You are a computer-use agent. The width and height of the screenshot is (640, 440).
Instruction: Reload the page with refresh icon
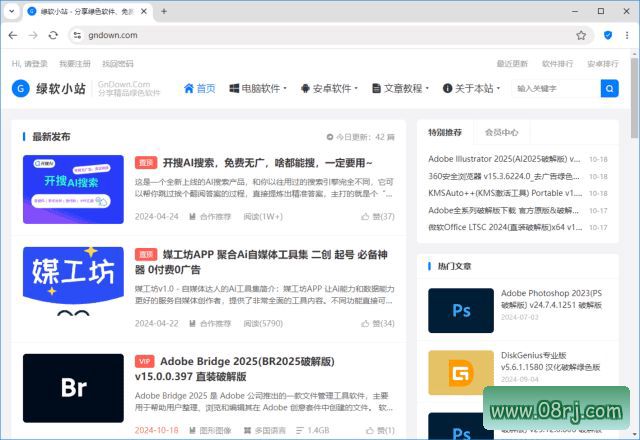pyautogui.click(x=53, y=35)
